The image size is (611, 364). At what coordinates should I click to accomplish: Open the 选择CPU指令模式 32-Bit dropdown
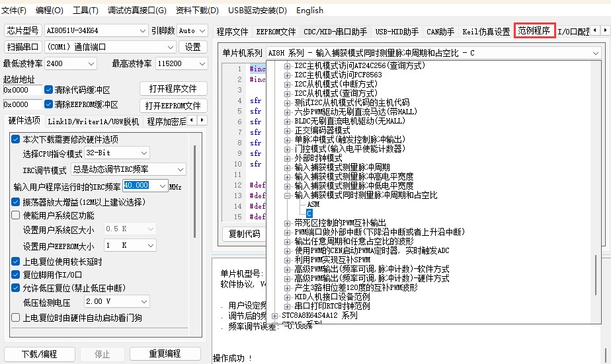click(117, 153)
